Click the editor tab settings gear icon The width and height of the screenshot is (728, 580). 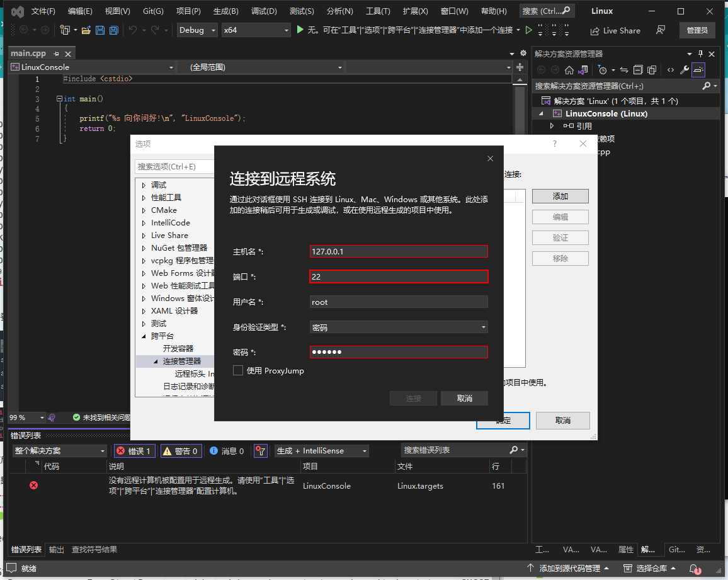point(523,54)
